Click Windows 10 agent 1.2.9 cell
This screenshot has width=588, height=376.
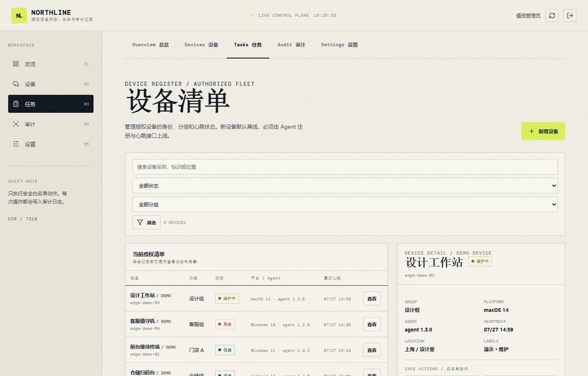[280, 325]
